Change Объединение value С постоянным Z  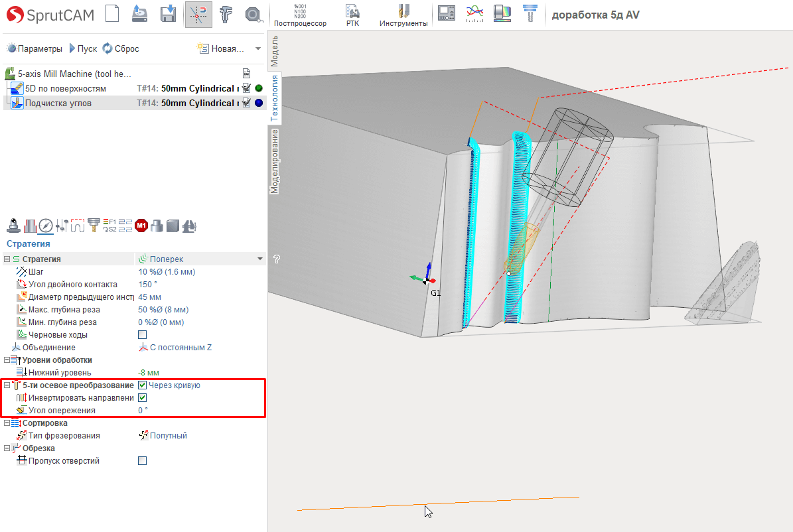tap(175, 348)
